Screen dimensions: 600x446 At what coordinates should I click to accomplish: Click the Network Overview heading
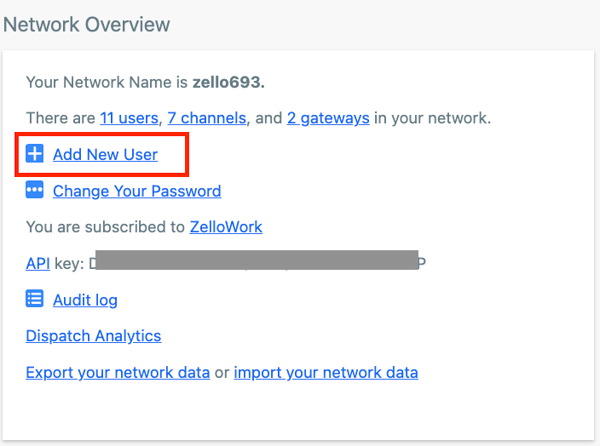click(86, 25)
